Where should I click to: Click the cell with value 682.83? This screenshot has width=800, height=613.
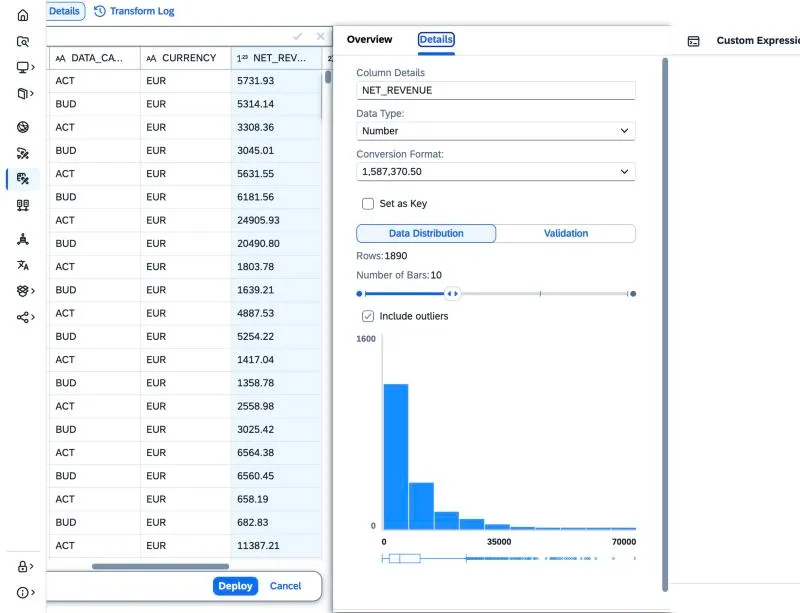point(276,522)
